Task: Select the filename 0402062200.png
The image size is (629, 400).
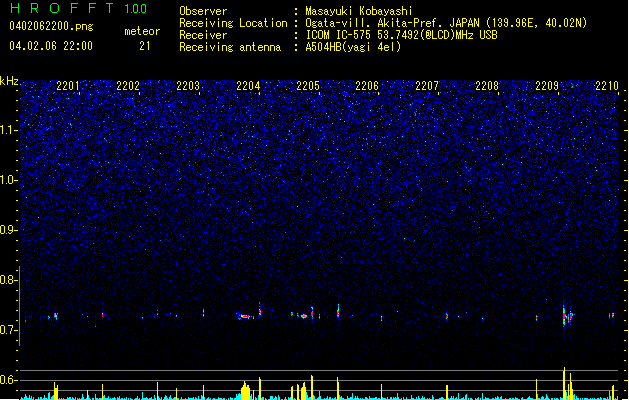Action: pos(51,26)
